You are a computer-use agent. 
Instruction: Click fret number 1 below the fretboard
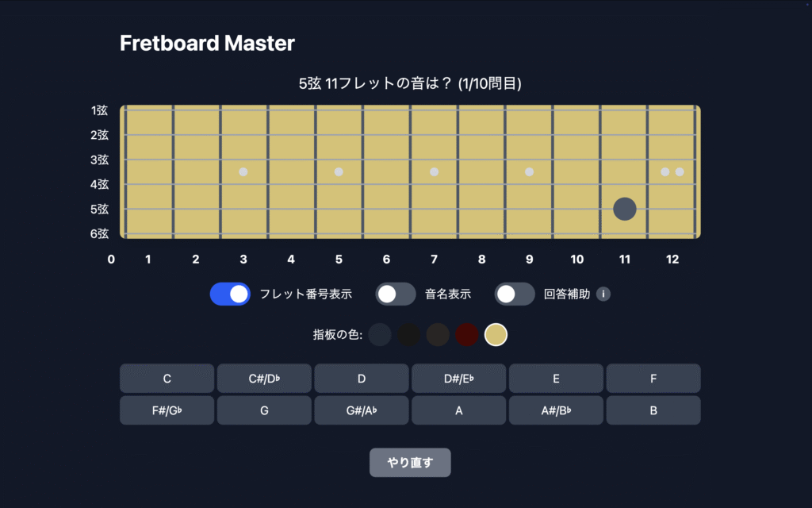tap(148, 260)
